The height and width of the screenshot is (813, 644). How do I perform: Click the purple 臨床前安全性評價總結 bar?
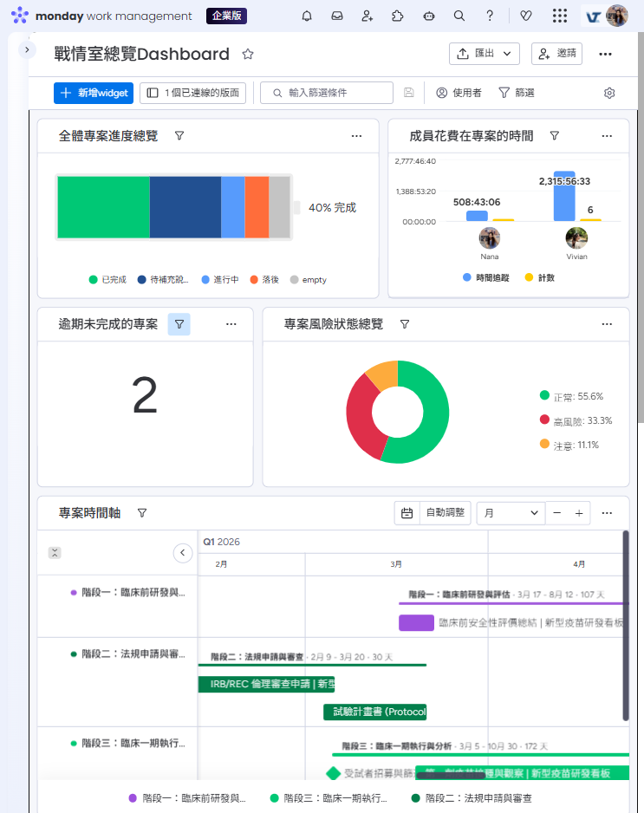416,622
